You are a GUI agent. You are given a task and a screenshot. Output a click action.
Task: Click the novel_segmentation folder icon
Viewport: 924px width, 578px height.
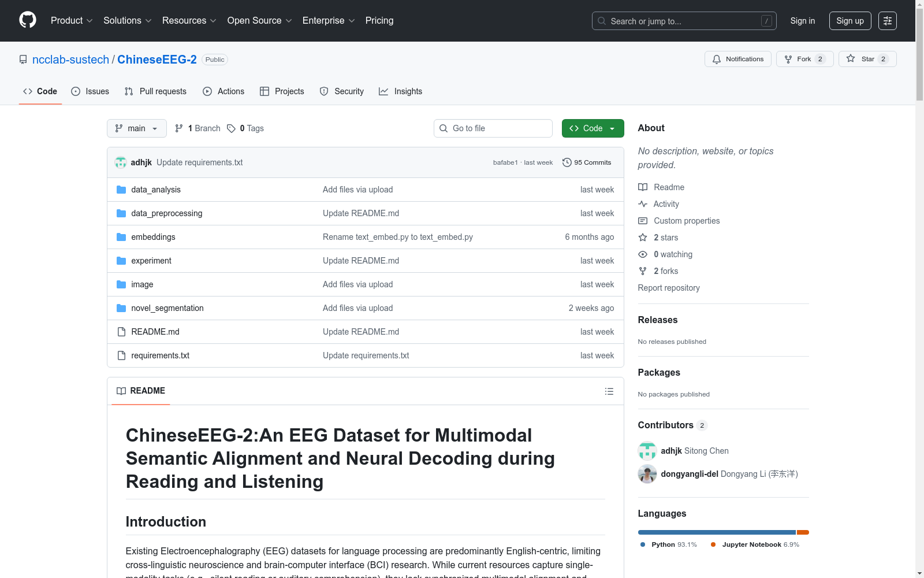coord(121,308)
